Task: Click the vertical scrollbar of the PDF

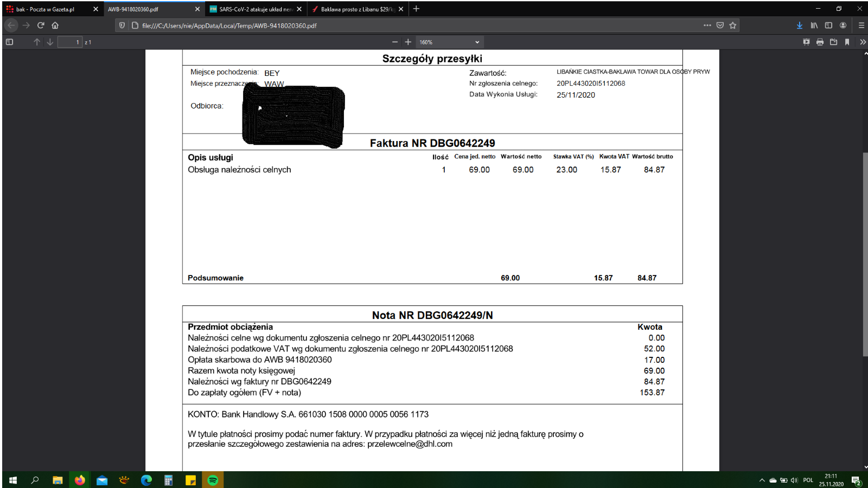Action: [x=865, y=255]
